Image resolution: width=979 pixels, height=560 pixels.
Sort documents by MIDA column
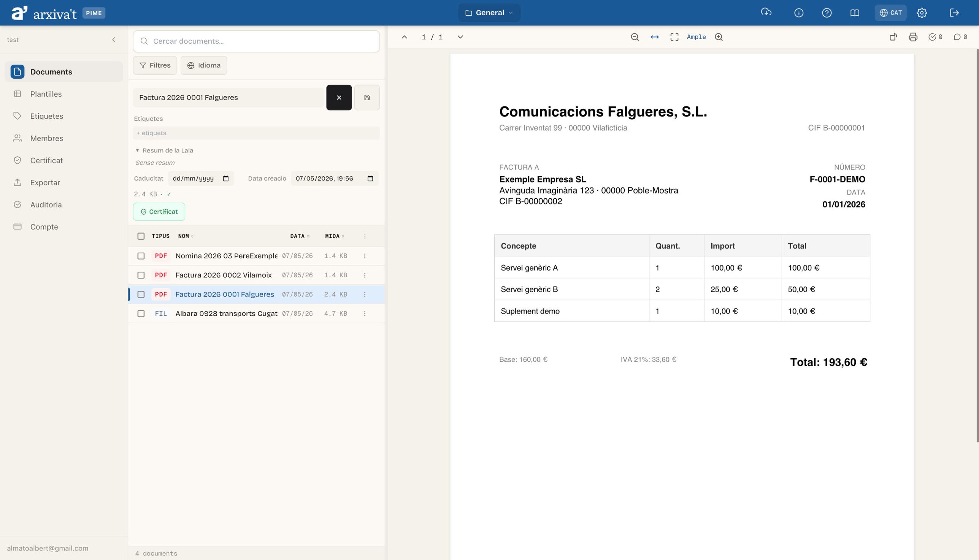click(x=335, y=236)
